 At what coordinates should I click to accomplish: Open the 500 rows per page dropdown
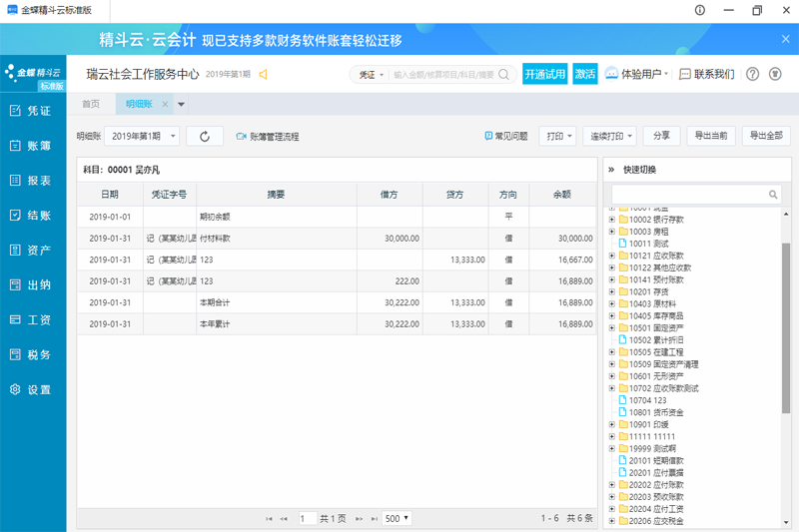(397, 518)
